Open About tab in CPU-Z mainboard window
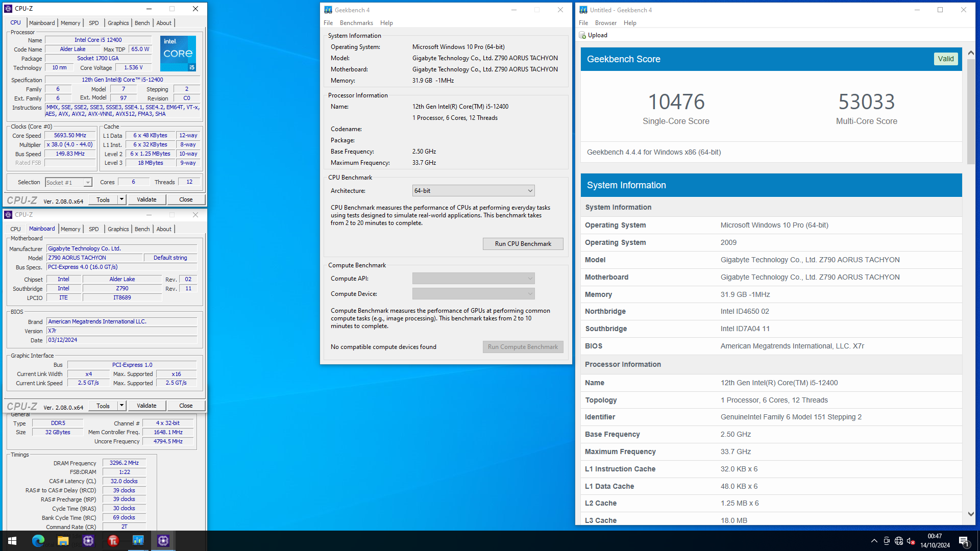The image size is (980, 551). [x=164, y=229]
